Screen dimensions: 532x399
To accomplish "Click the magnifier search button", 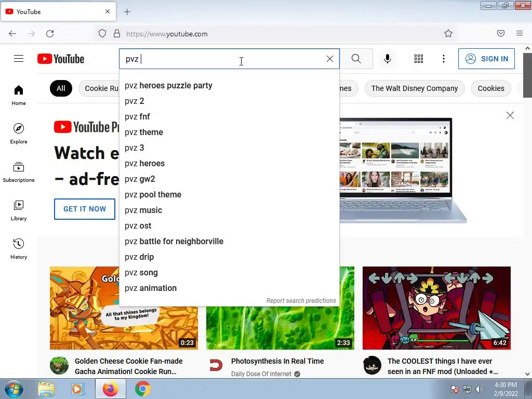I will click(356, 59).
